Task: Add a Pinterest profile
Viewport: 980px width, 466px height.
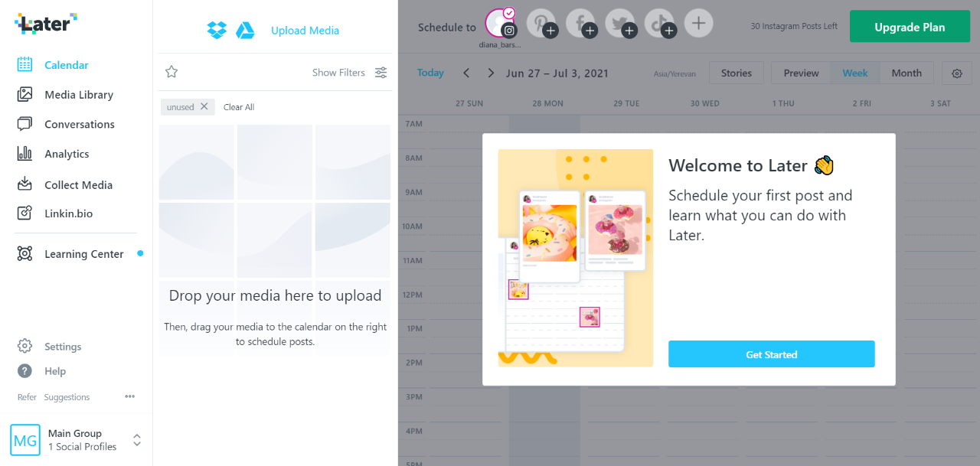Action: pyautogui.click(x=541, y=23)
